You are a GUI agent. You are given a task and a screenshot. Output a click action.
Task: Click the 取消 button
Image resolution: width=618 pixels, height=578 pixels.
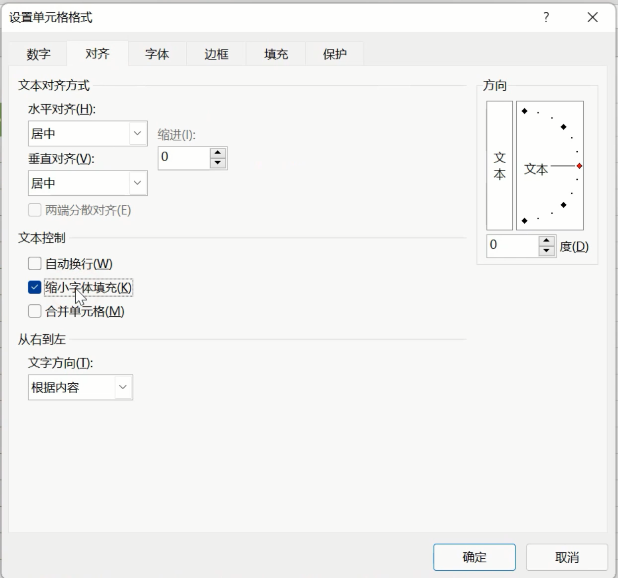567,557
